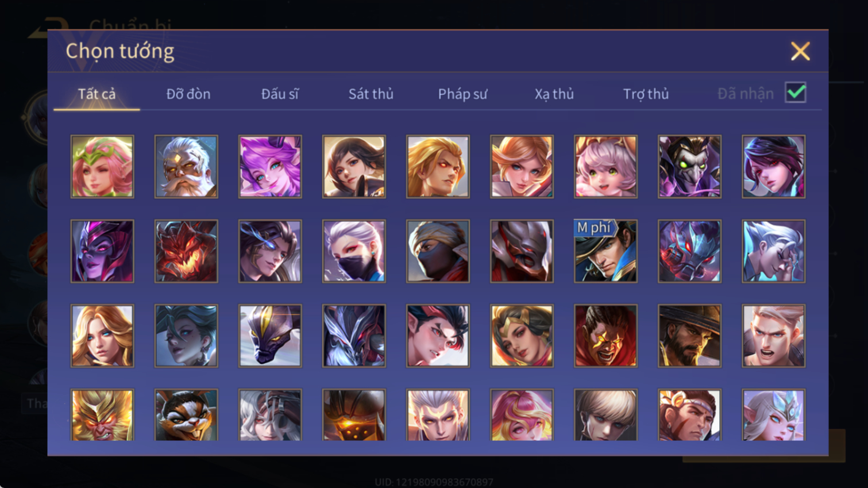Choose the hero labeled M phí
Viewport: 868px width, 488px height.
pos(605,251)
